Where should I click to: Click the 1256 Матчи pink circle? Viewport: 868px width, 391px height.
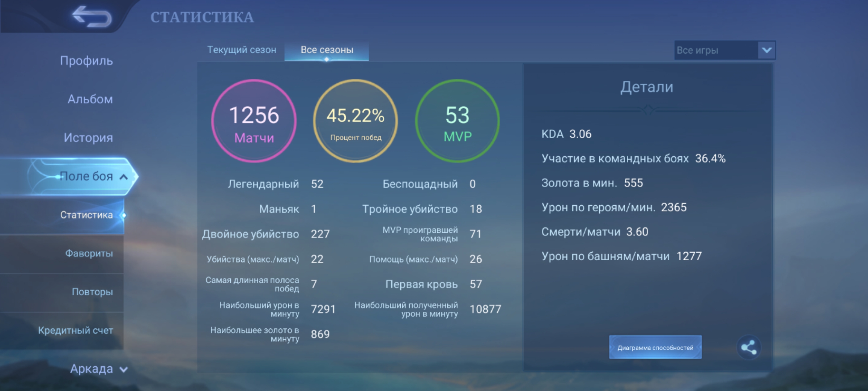pyautogui.click(x=254, y=121)
